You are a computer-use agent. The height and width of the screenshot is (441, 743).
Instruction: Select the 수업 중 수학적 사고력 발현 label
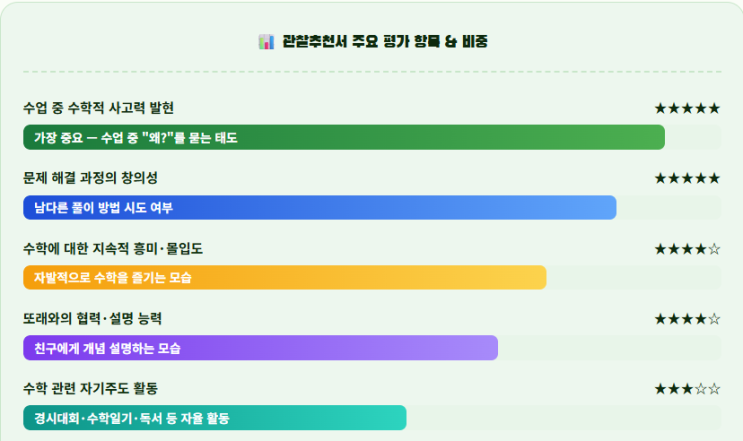(x=99, y=108)
